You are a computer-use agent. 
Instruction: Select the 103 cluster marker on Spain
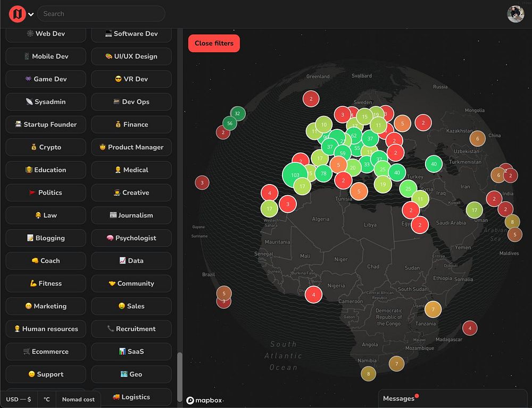point(295,175)
